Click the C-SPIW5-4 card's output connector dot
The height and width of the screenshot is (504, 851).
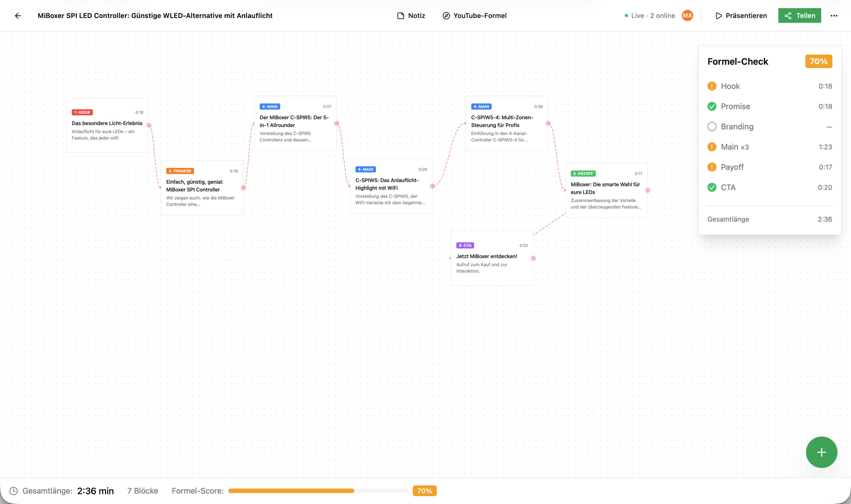548,123
